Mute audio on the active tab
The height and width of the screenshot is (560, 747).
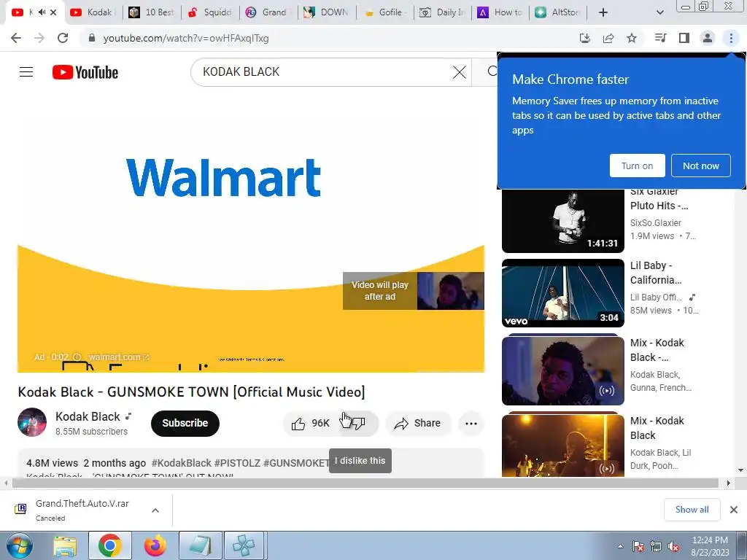tap(42, 12)
